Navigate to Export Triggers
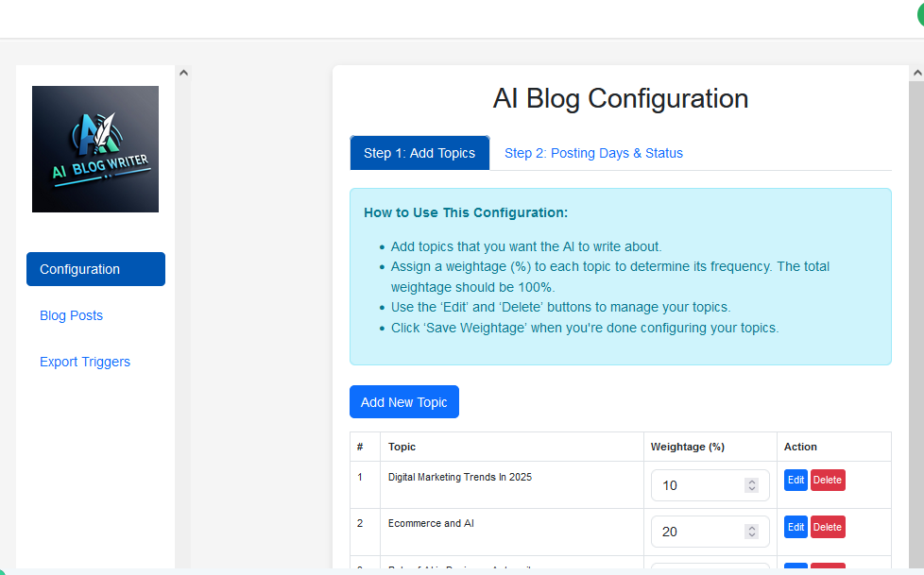This screenshot has height=575, width=924. tap(85, 362)
